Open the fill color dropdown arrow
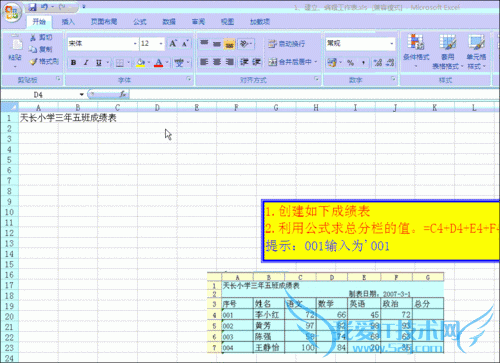 coord(149,62)
